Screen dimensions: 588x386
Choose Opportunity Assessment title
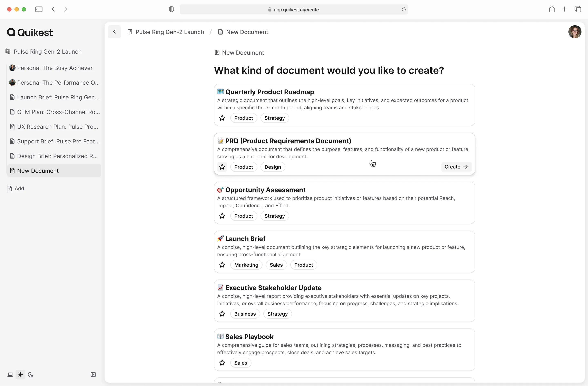point(265,190)
